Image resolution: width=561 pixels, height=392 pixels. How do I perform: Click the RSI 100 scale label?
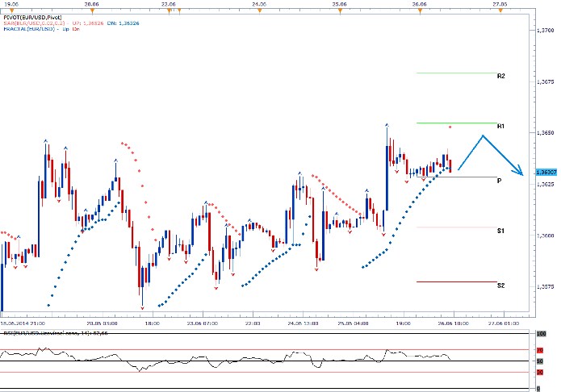[x=541, y=334]
